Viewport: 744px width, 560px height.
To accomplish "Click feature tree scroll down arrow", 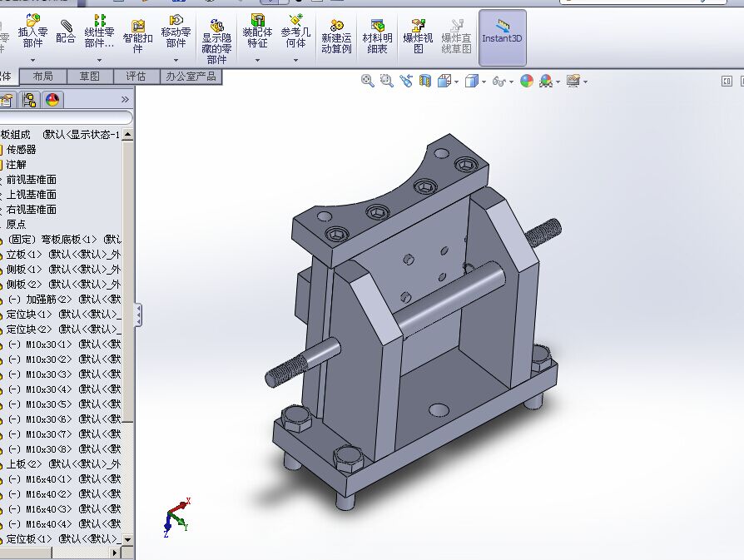I will (x=127, y=540).
